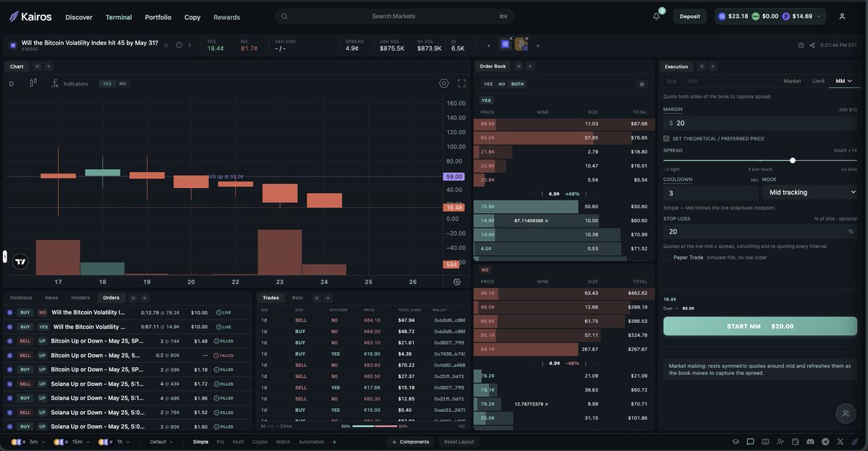The image size is (868, 451).
Task: Open the graduation cap tutorial icon
Action: point(736,442)
